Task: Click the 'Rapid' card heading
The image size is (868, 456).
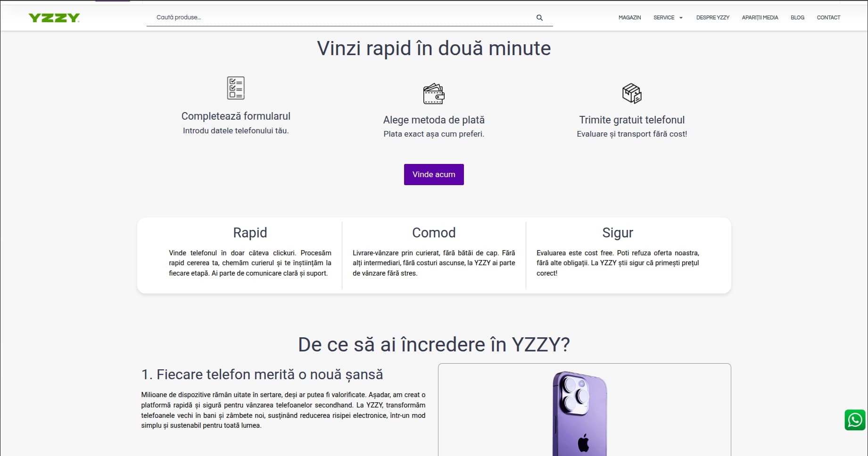Action: pyautogui.click(x=250, y=233)
